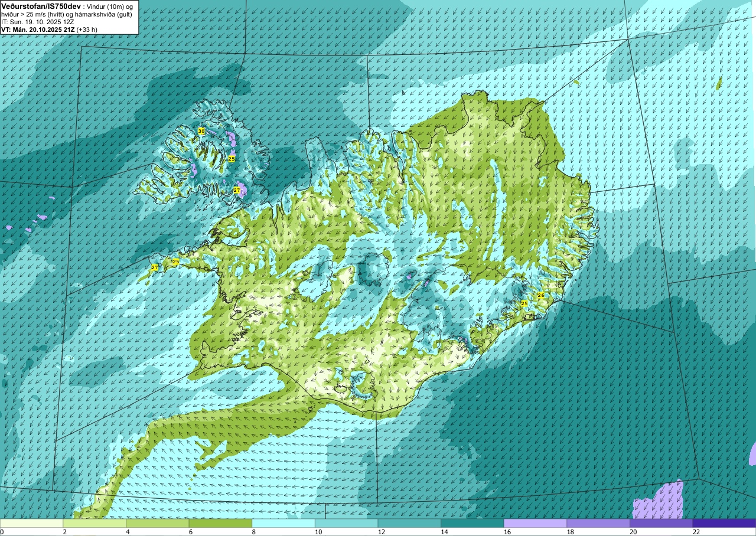Click the legend scale value "16"
The width and height of the screenshot is (756, 536).
(507, 532)
